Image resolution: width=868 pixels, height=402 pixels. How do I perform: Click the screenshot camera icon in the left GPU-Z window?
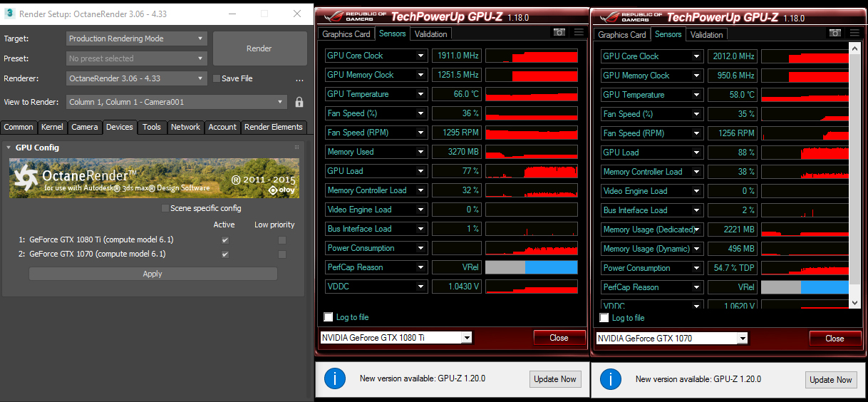(559, 33)
